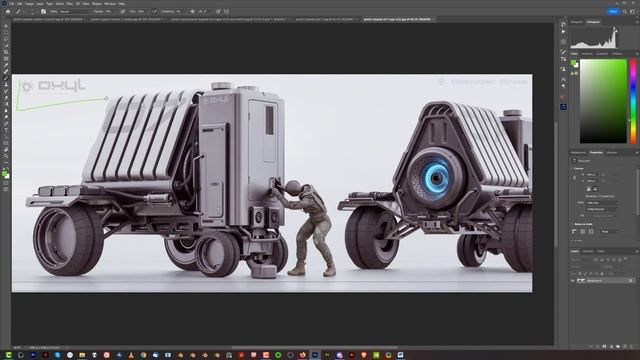The height and width of the screenshot is (360, 640).
Task: Click the rainbow hue slider in Color panel
Action: [633, 101]
